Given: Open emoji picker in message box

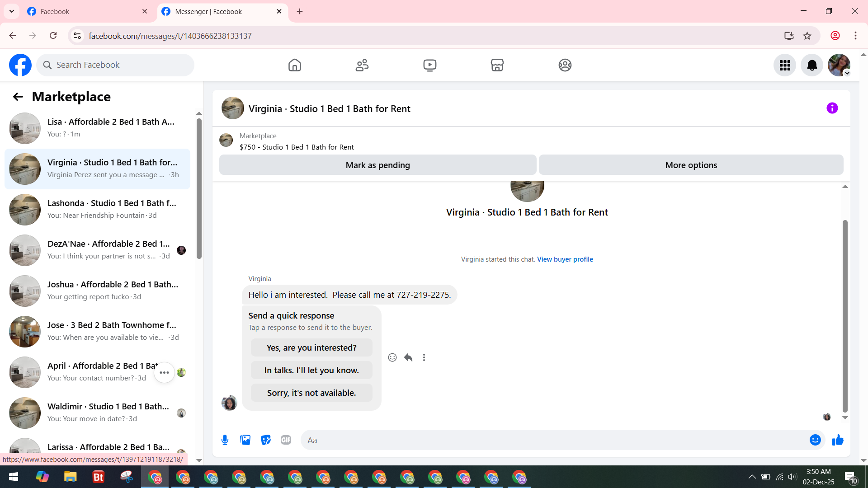Looking at the screenshot, I should [x=815, y=440].
